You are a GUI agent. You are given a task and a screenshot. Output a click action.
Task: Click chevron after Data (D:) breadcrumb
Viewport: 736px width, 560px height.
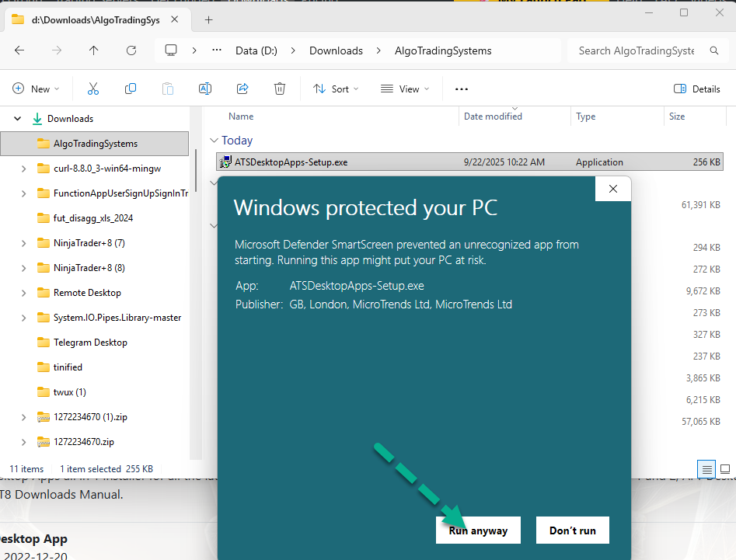(293, 50)
